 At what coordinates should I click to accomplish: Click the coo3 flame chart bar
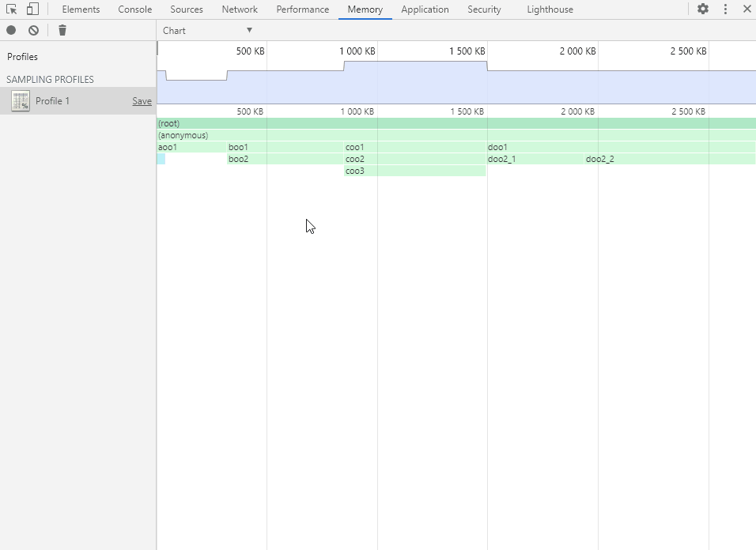(415, 171)
